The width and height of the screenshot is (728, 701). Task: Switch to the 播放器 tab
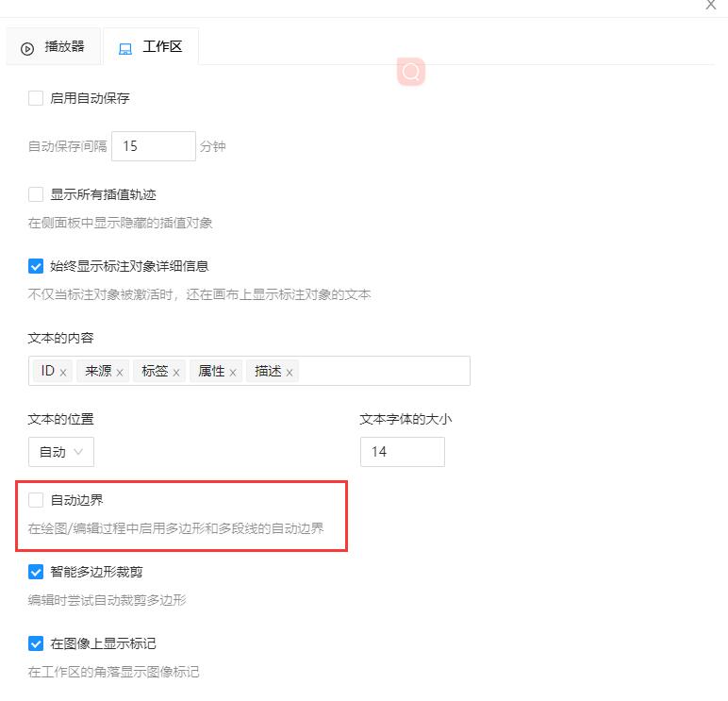(54, 47)
